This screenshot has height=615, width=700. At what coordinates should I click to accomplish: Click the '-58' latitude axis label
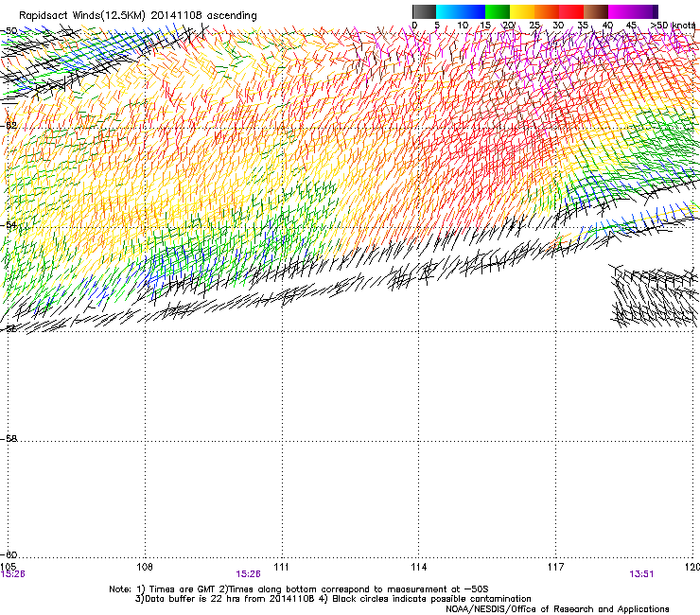click(9, 439)
